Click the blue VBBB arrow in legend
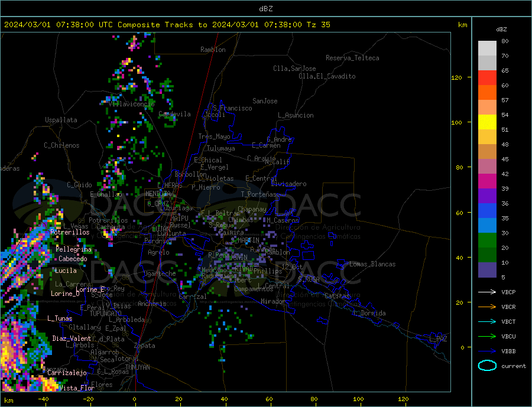Viewport: 532px width, 407px height. tap(487, 351)
